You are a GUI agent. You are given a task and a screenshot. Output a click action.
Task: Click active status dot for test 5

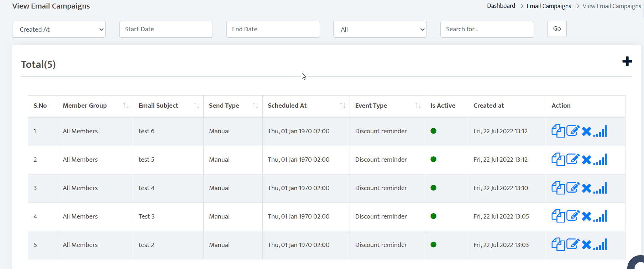[x=433, y=159]
